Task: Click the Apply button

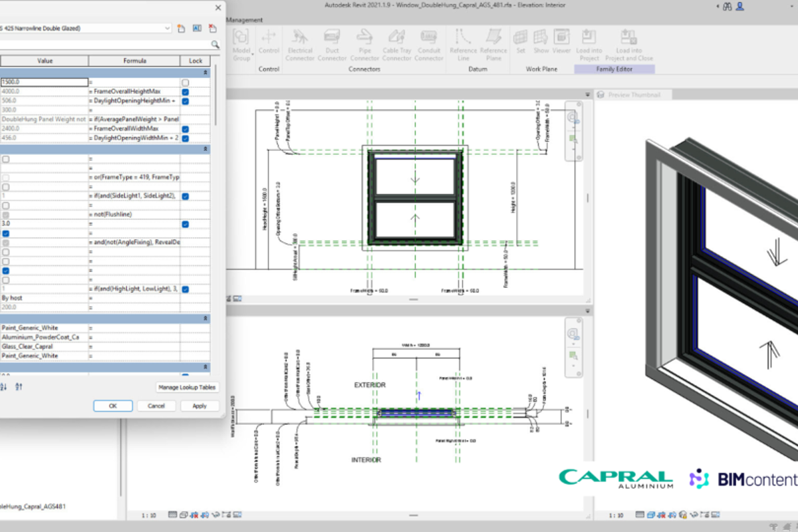Action: pos(199,406)
